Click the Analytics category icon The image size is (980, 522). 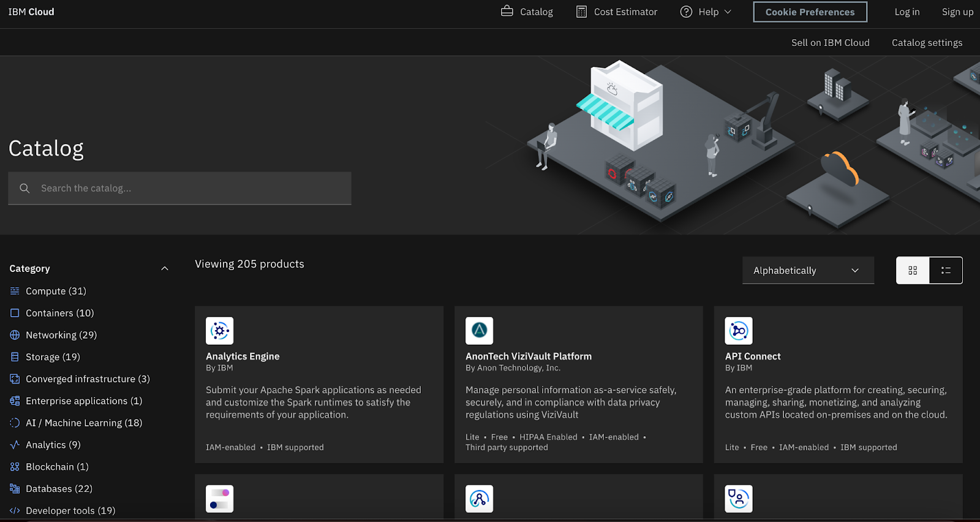(15, 445)
